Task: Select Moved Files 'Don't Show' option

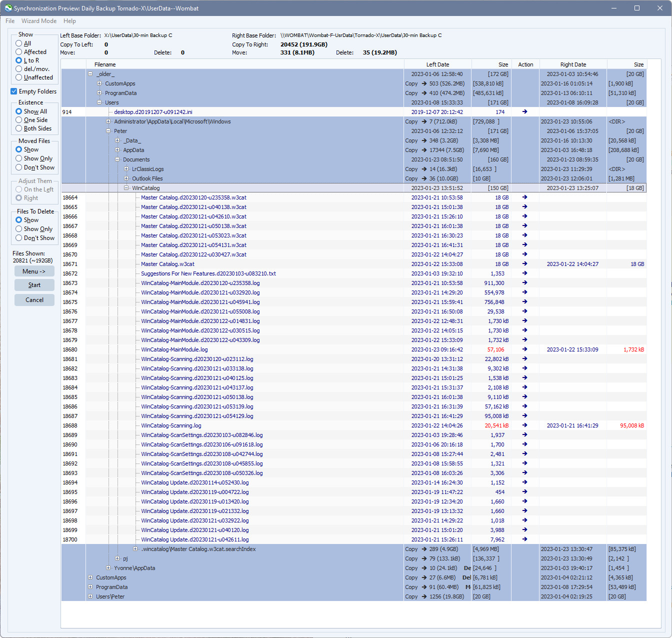Action: (x=19, y=167)
